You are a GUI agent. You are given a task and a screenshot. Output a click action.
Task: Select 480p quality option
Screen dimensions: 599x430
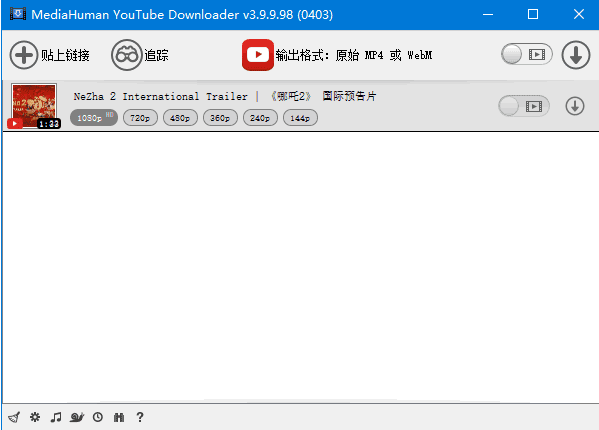coord(180,118)
